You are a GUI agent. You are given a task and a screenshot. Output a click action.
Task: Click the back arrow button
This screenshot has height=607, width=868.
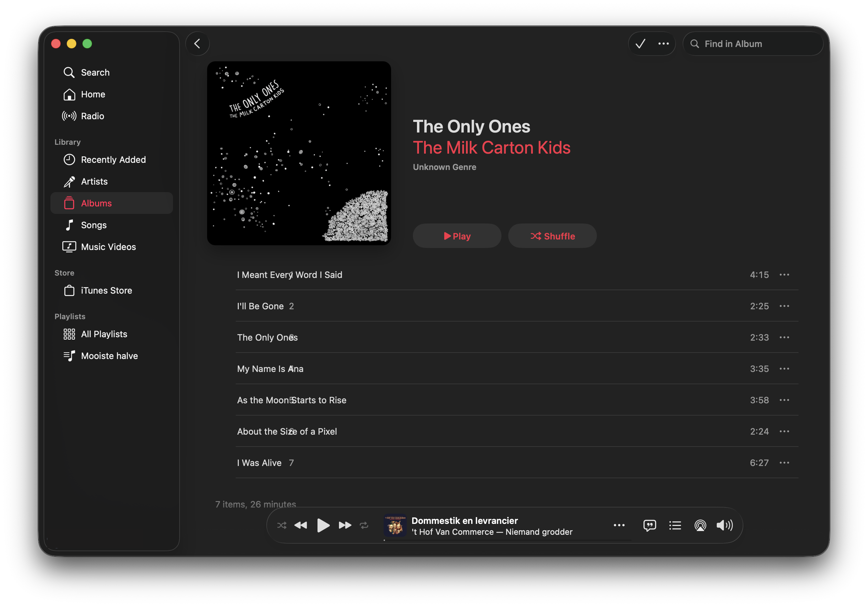[197, 44]
